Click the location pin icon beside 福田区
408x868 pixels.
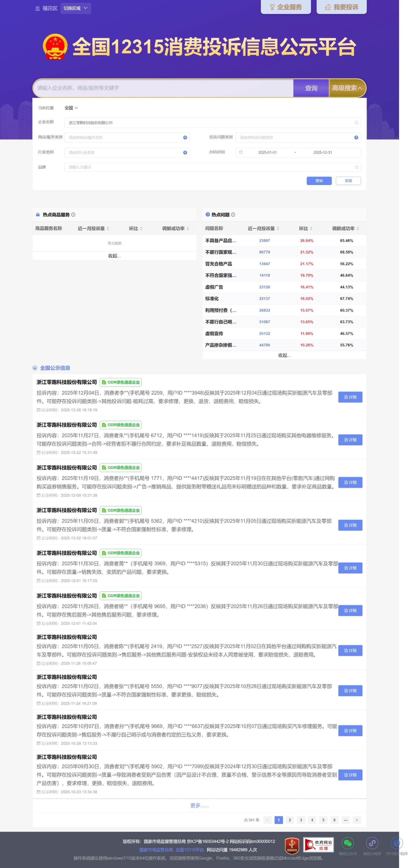click(x=37, y=8)
